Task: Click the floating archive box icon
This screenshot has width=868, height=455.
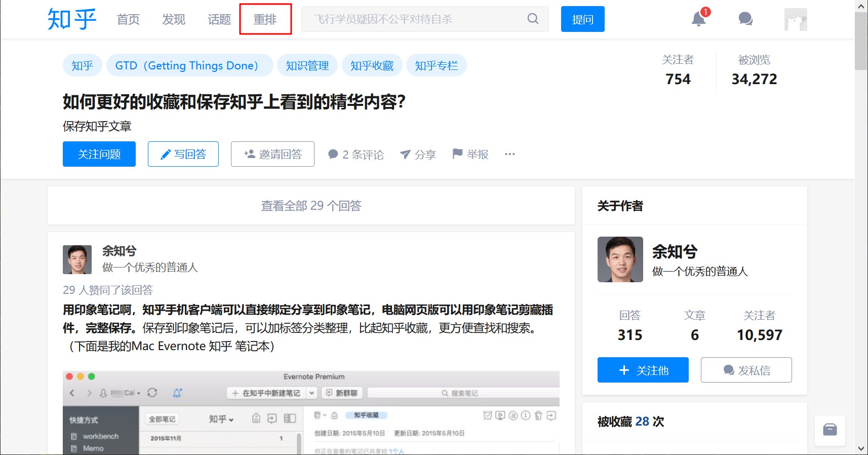Action: 830,430
